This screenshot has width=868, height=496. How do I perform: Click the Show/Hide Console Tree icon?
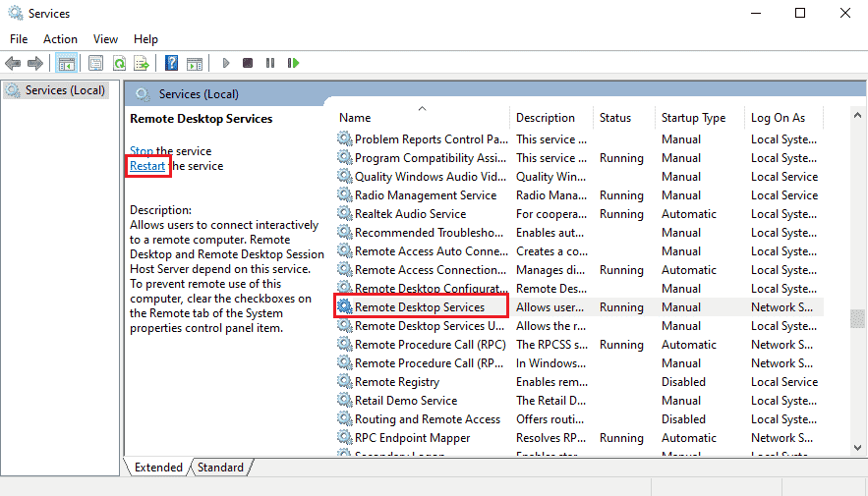point(66,64)
